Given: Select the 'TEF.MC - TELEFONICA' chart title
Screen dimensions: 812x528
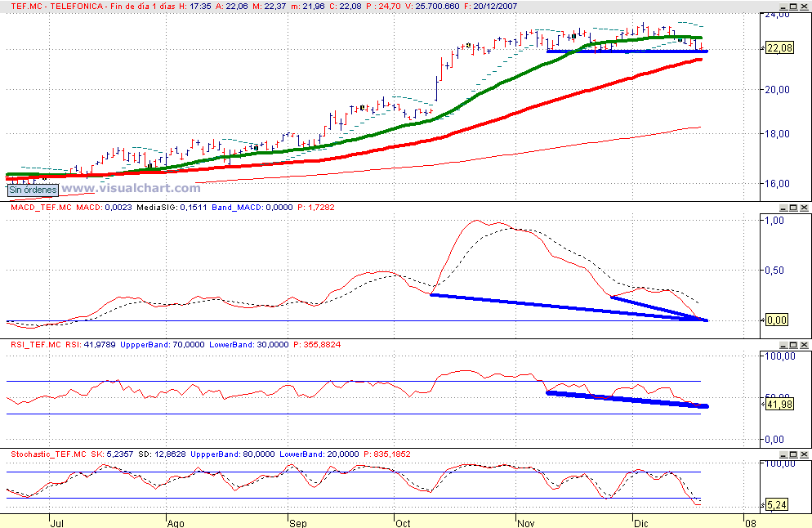Looking at the screenshot, I should pos(57,7).
